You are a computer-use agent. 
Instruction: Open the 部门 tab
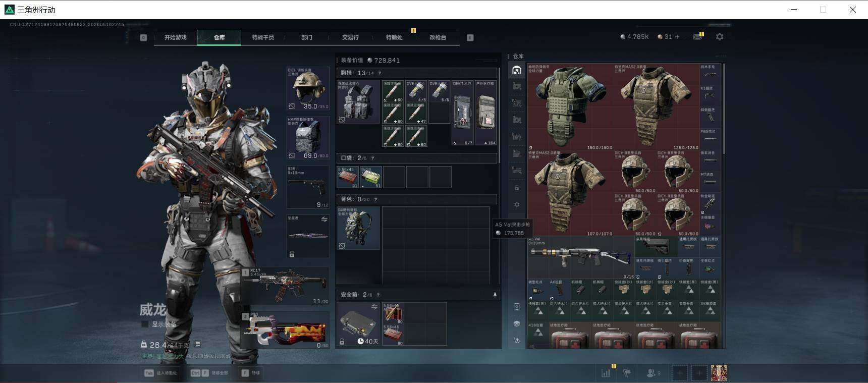[x=307, y=37]
